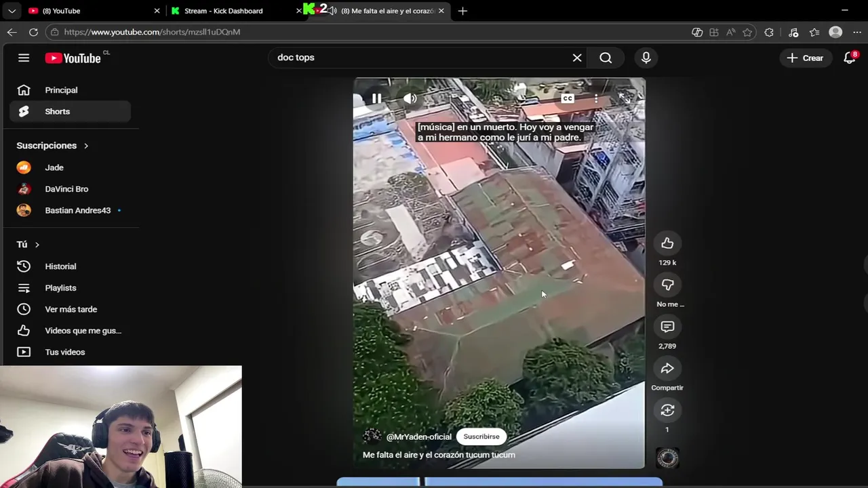Image resolution: width=868 pixels, height=488 pixels.
Task: Open a new browser tab
Action: [462, 11]
